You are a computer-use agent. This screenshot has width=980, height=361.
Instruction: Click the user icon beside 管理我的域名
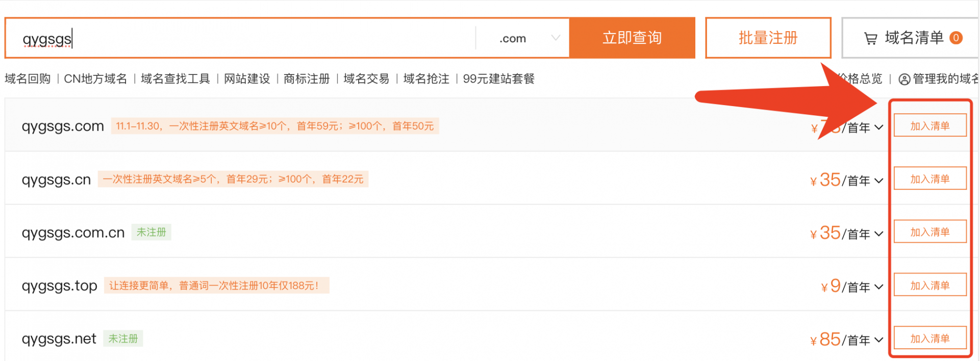point(904,80)
